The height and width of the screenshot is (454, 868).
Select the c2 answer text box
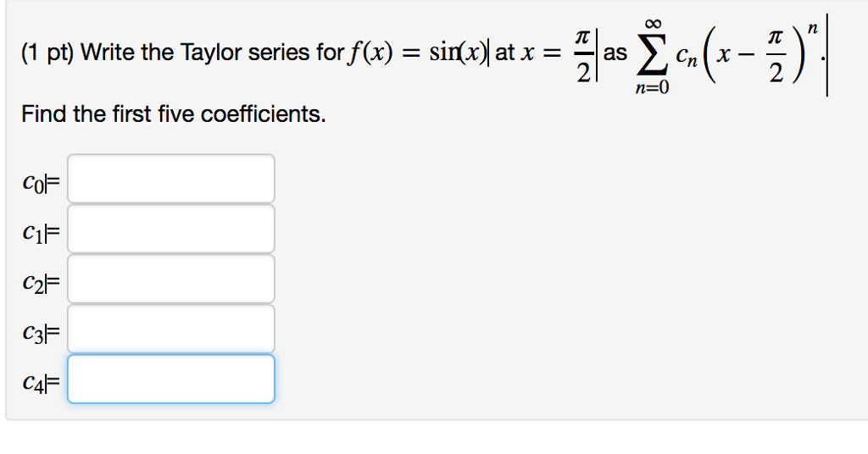tap(171, 279)
